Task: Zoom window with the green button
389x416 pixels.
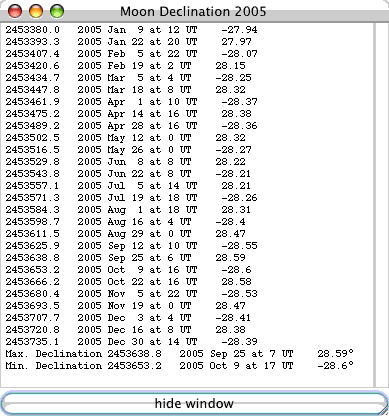Action: click(57, 11)
